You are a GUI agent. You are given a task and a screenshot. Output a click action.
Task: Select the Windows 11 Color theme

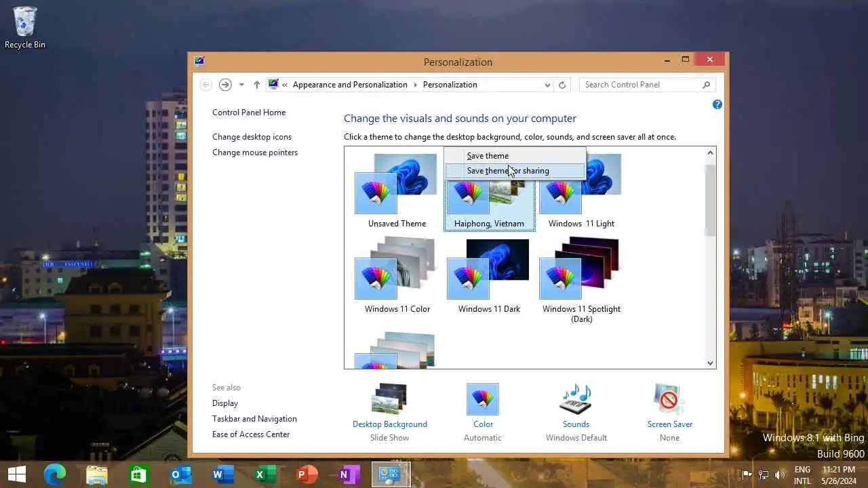(x=397, y=274)
